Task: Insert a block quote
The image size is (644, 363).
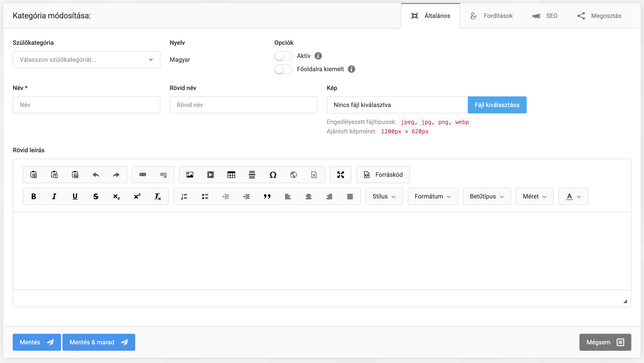Action: pyautogui.click(x=267, y=196)
